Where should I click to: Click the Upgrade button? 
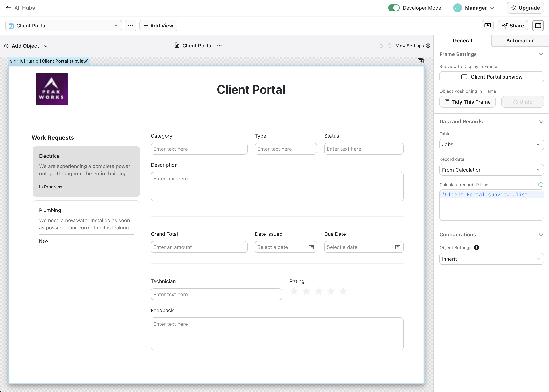click(x=526, y=8)
